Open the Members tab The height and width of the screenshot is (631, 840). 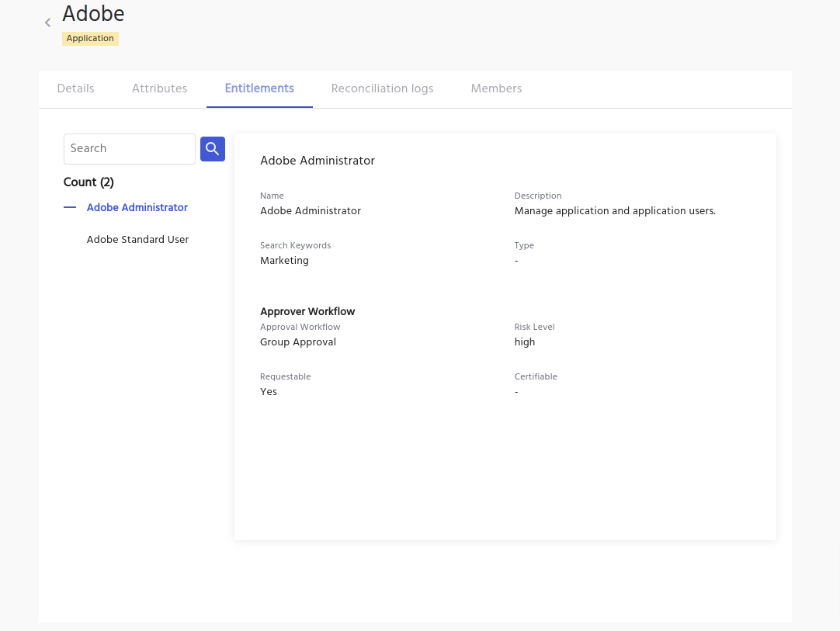coord(496,88)
